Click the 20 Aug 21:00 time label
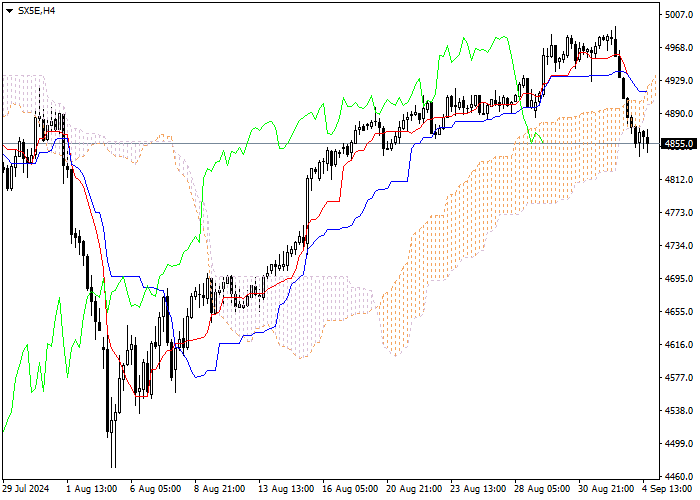Image resolution: width=700 pixels, height=500 pixels. click(x=414, y=489)
